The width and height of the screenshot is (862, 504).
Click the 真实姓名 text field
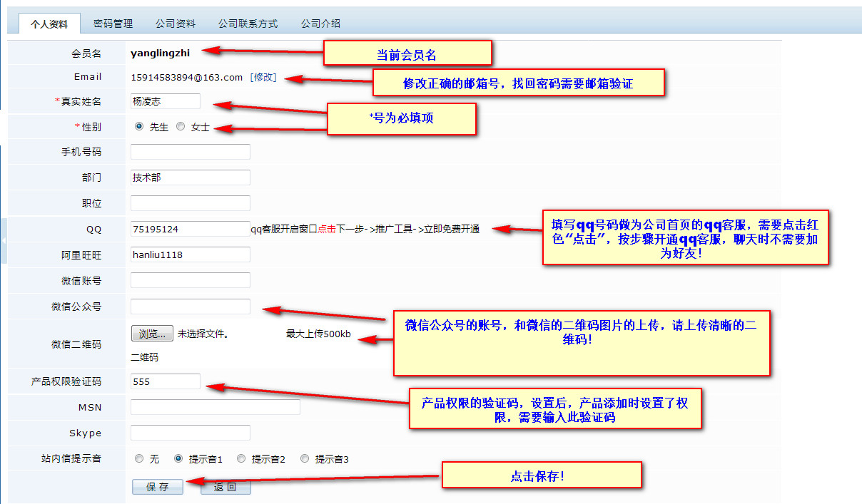166,101
